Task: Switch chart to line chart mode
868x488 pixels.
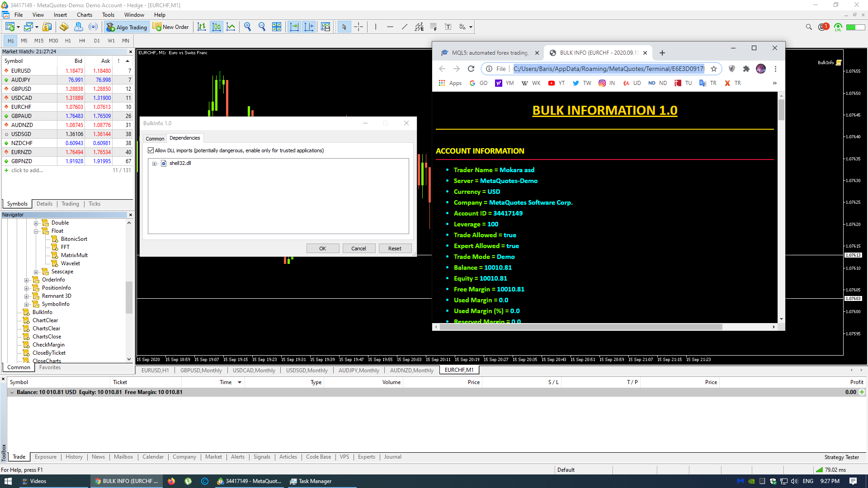Action: pos(231,27)
